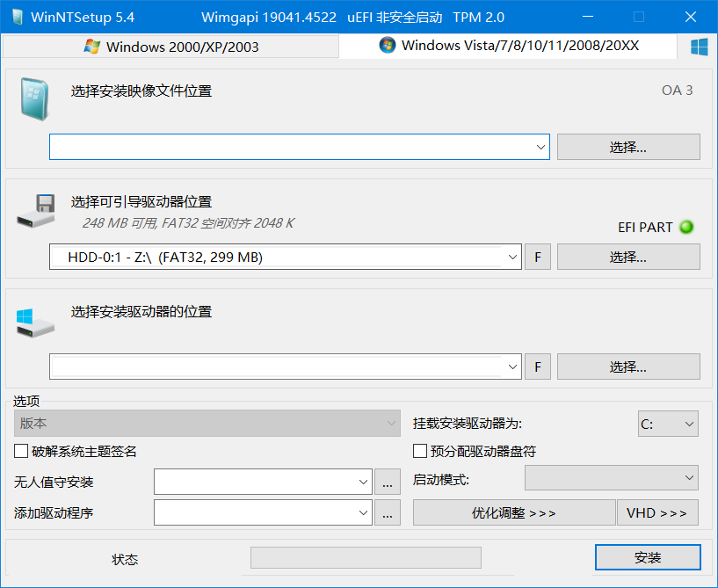The height and width of the screenshot is (588, 718).
Task: Open the disabled 版本 edition dropdown
Action: (x=207, y=423)
